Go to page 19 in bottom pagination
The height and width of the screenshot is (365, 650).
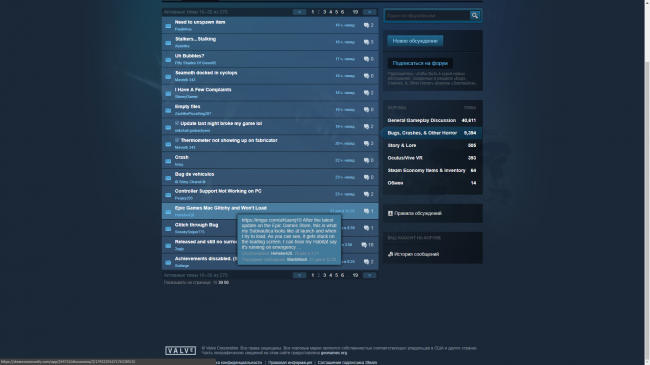(355, 275)
